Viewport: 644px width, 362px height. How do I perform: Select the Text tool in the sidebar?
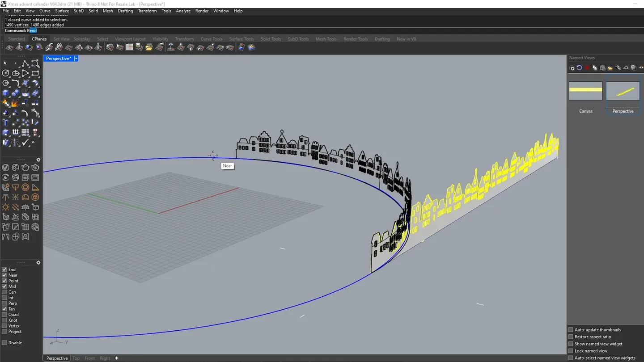click(x=5, y=122)
